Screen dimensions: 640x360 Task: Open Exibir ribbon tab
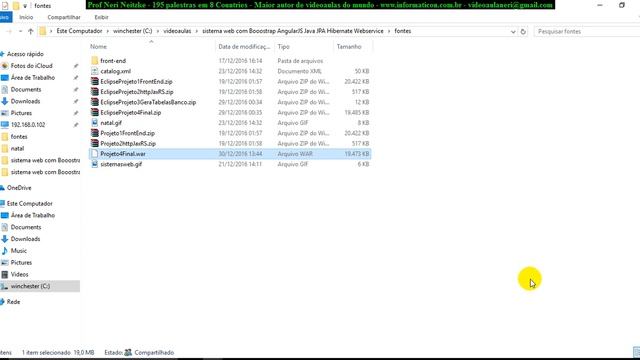point(101,17)
